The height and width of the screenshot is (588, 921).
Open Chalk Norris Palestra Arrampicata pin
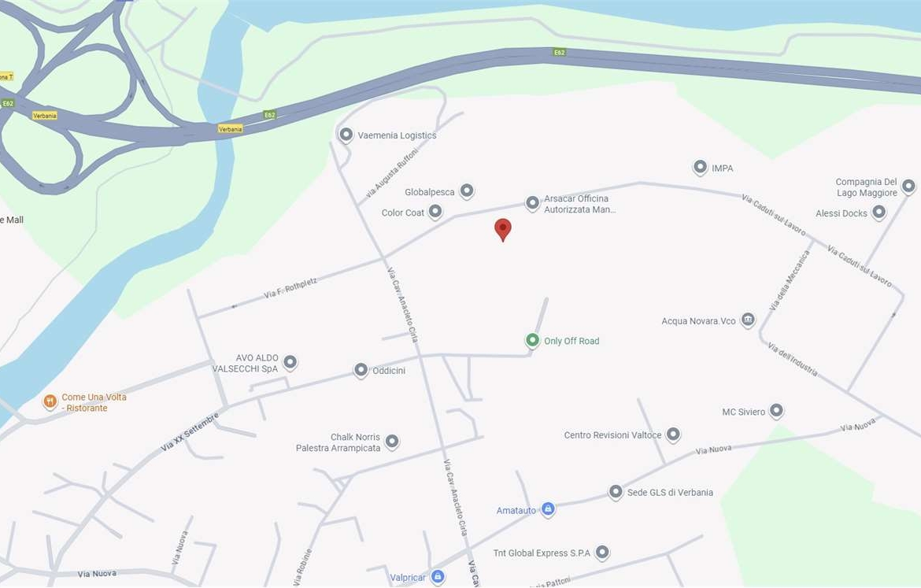coord(392,442)
